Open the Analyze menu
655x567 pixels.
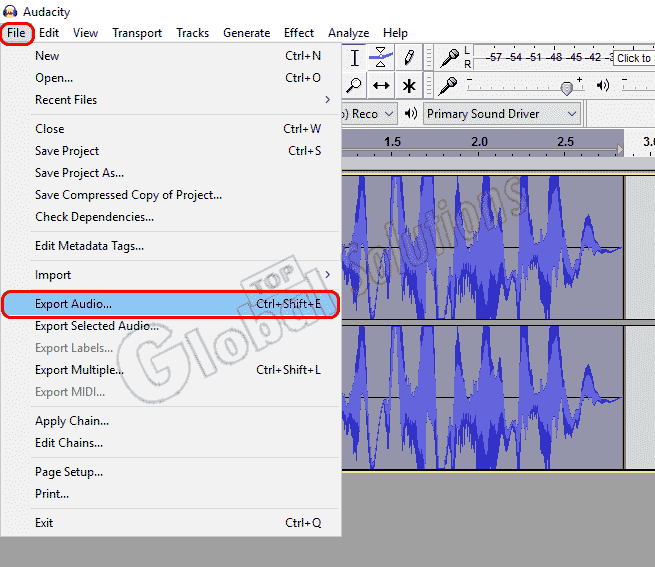348,33
